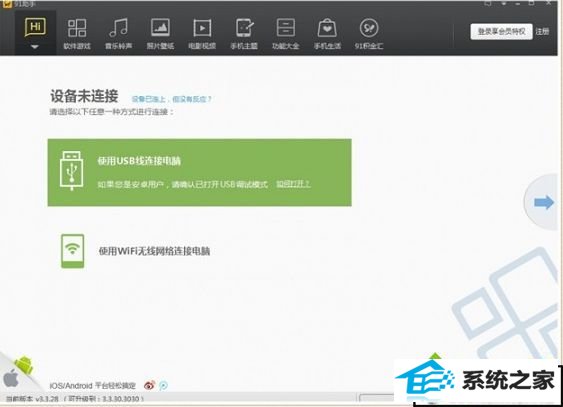Viewport: 563px width, 407px height.
Task: Open 音乐铃声 music ringtones section
Action: [118, 34]
